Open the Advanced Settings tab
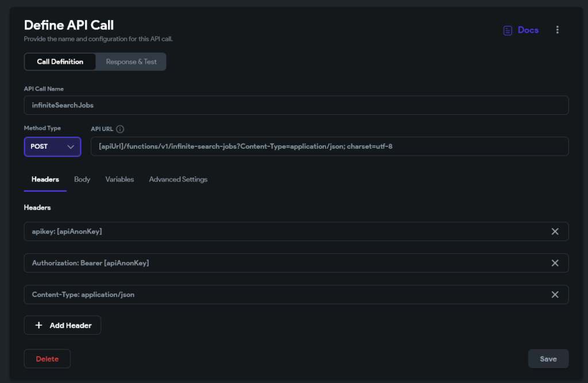This screenshot has width=588, height=383. click(x=180, y=179)
